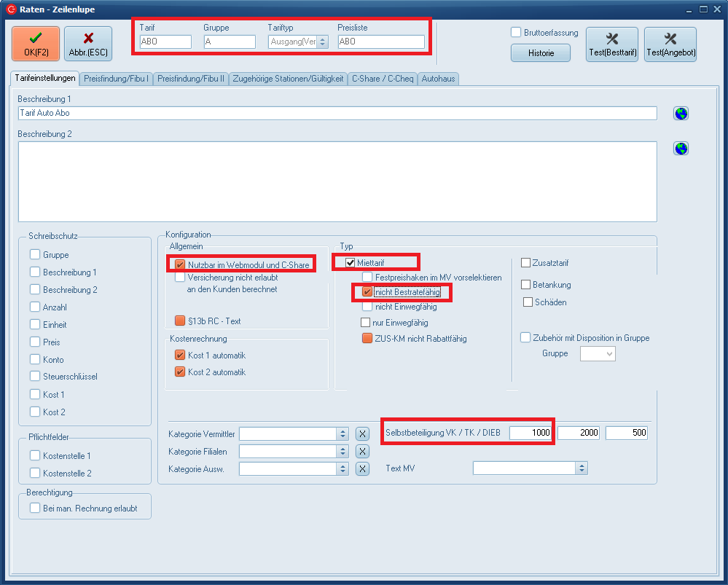Clear Kategorie Vermittler with X button
The width and height of the screenshot is (728, 585).
click(x=362, y=433)
